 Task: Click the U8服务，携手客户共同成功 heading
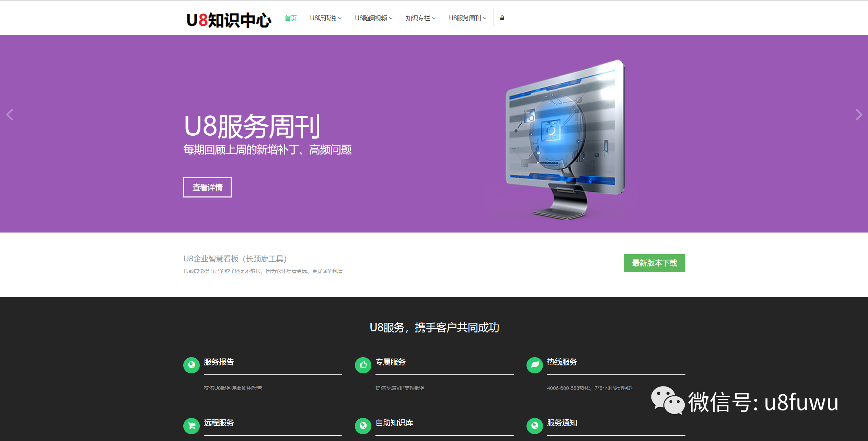pos(434,328)
